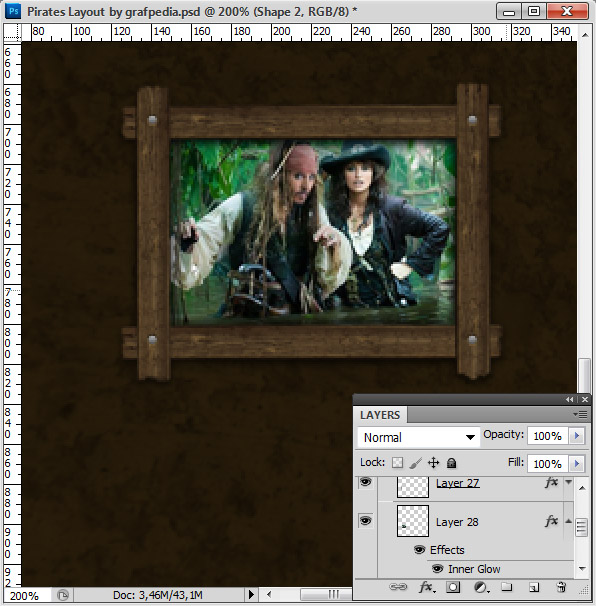
Task: Minimize the document window
Action: (509, 12)
